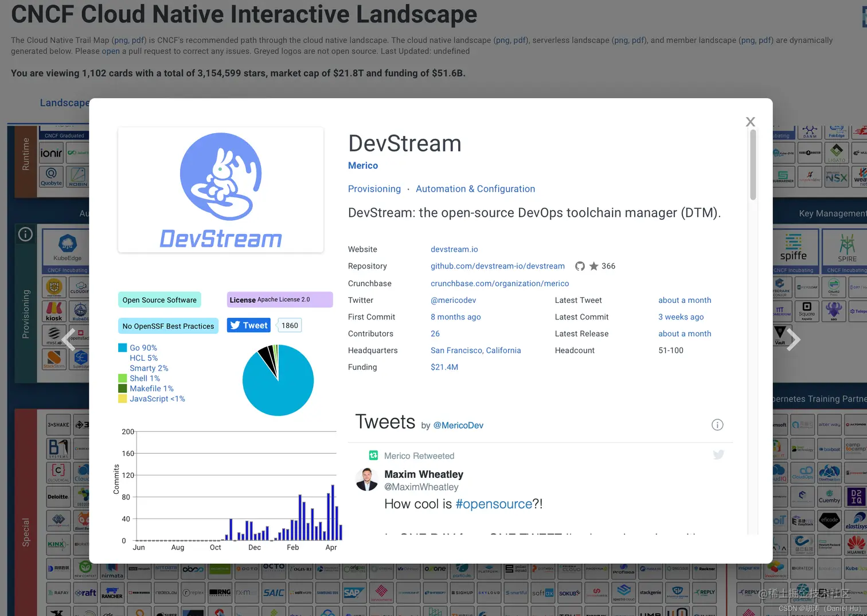Select the Twitter bird icon on Maxim Wheatley's tweet

(718, 454)
